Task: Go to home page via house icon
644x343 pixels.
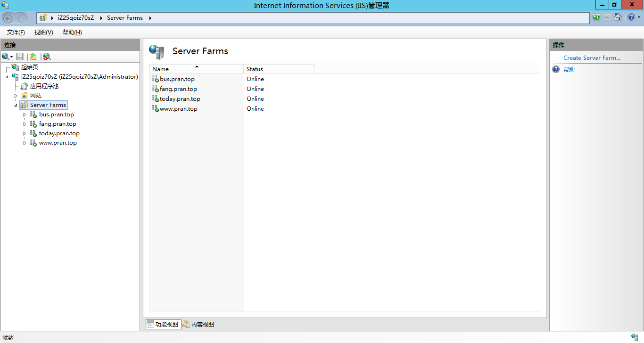Action: point(618,17)
